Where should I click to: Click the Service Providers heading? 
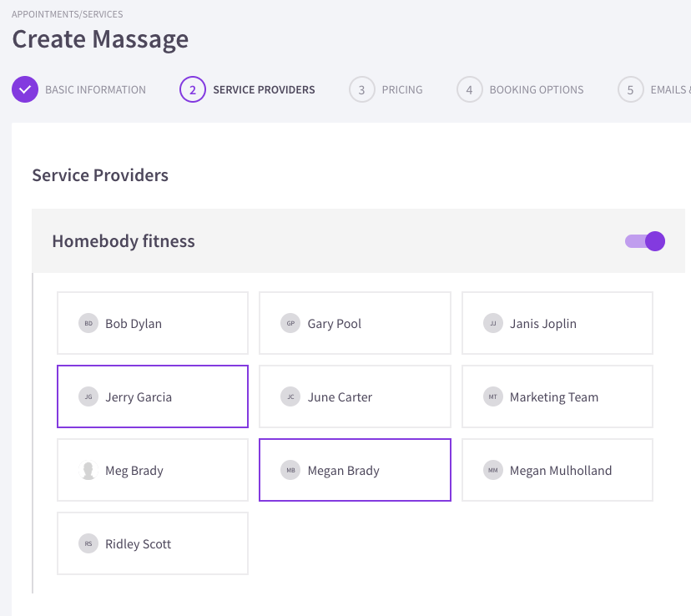pos(100,175)
